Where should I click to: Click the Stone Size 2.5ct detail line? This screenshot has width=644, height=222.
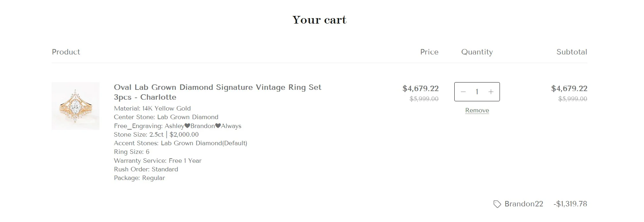coord(156,134)
